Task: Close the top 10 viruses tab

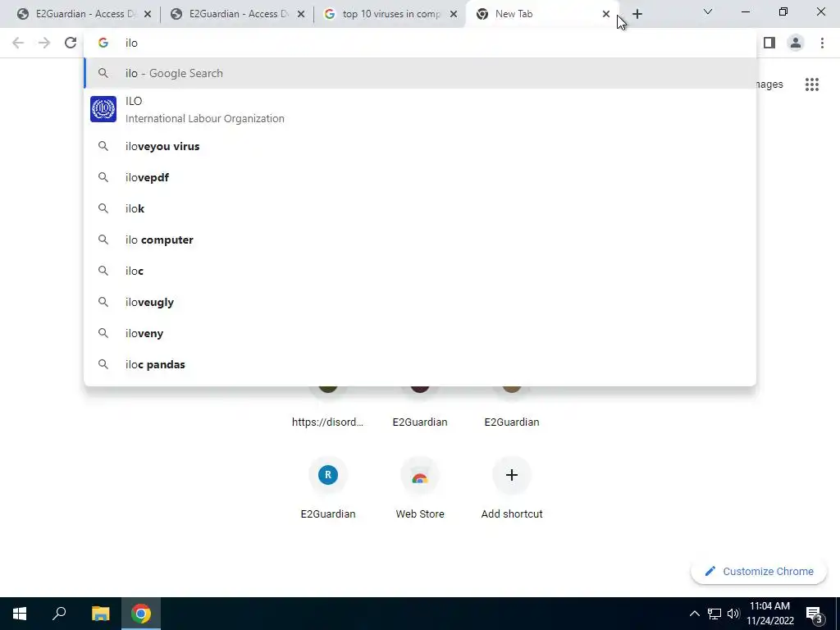Action: pyautogui.click(x=454, y=14)
